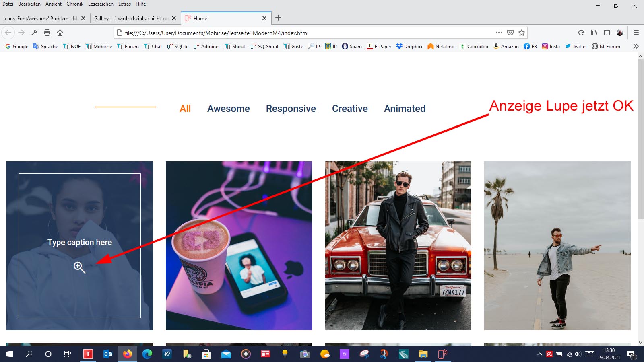Image resolution: width=644 pixels, height=362 pixels.
Task: Click the magnifying glass zoom icon on first image
Action: pyautogui.click(x=79, y=267)
